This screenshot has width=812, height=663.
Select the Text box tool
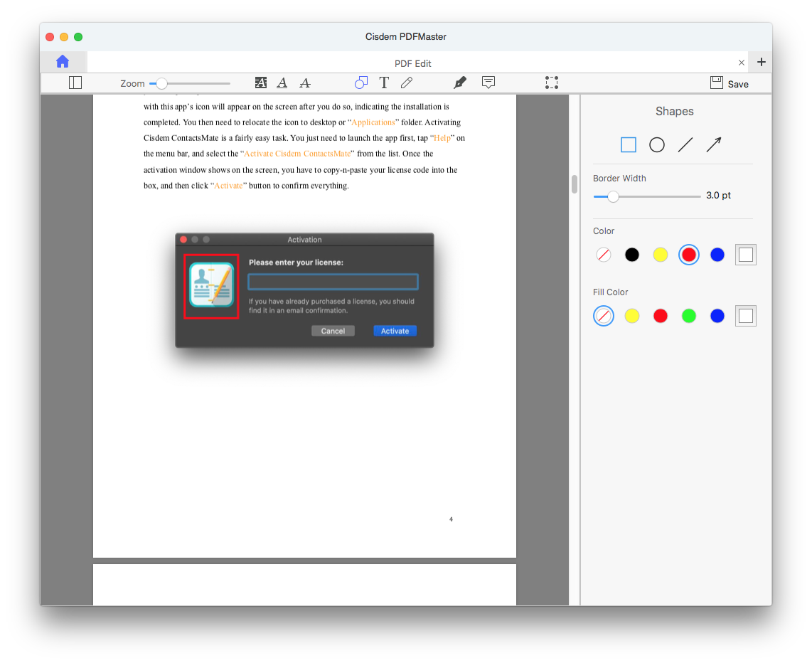[x=384, y=83]
